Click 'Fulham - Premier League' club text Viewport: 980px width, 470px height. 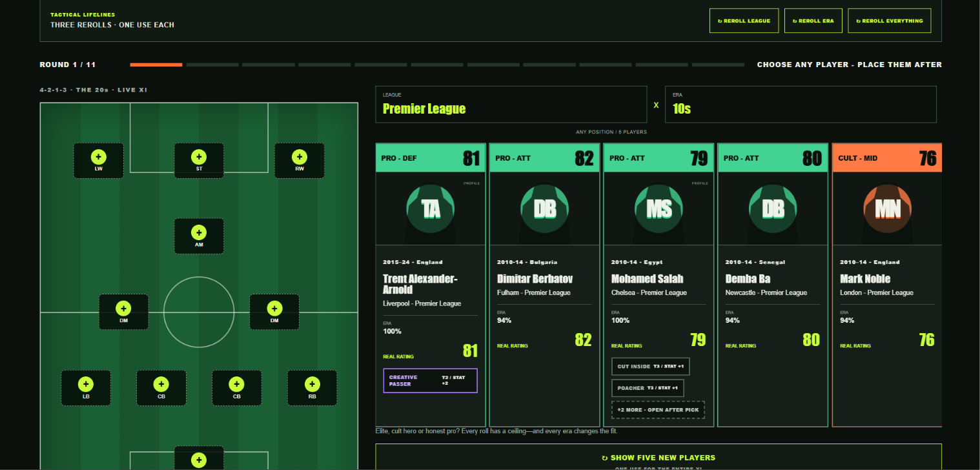tap(534, 292)
